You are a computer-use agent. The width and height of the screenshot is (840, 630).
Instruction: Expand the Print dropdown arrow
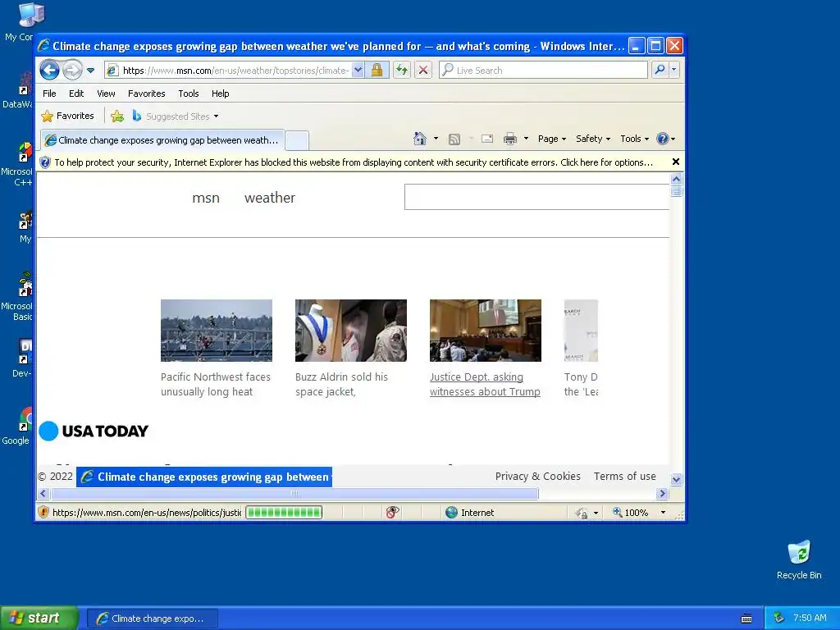[526, 139]
